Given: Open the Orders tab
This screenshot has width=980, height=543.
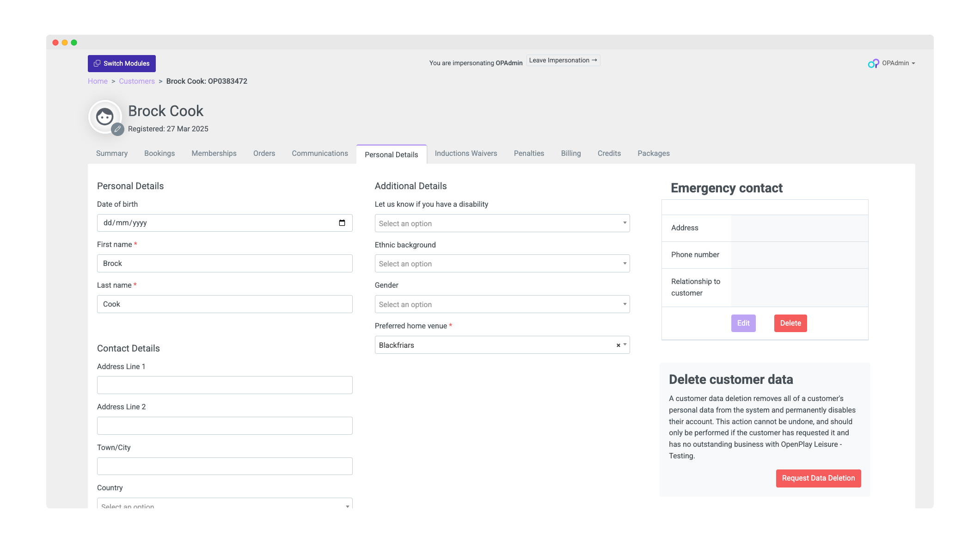Looking at the screenshot, I should coord(264,154).
